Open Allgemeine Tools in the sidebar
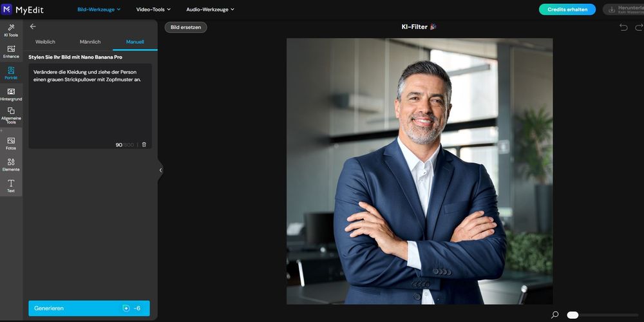644x322 pixels. tap(11, 115)
